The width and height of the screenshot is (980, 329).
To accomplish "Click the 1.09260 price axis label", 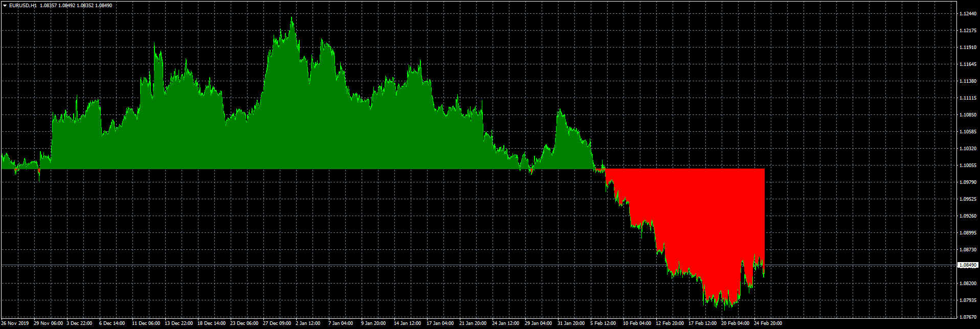I will click(x=968, y=216).
